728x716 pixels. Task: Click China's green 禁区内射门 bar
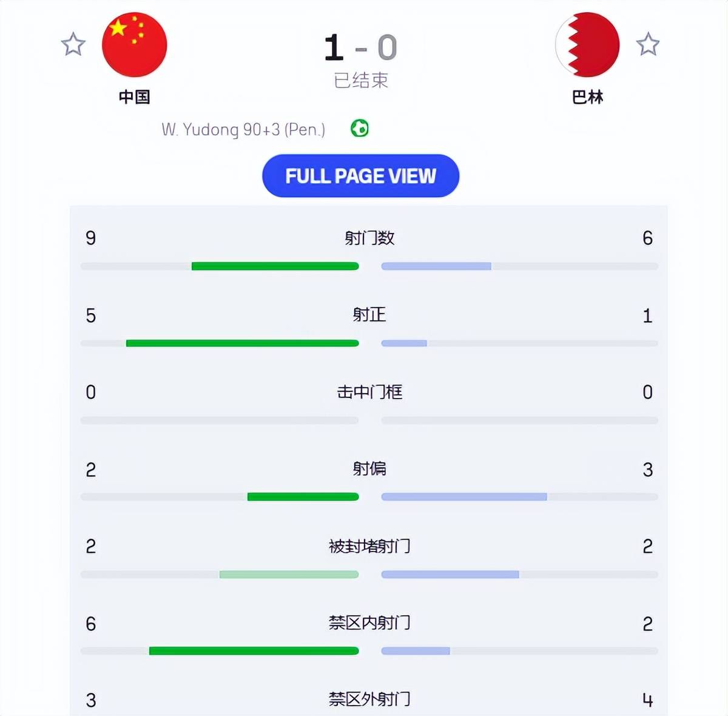click(x=254, y=651)
